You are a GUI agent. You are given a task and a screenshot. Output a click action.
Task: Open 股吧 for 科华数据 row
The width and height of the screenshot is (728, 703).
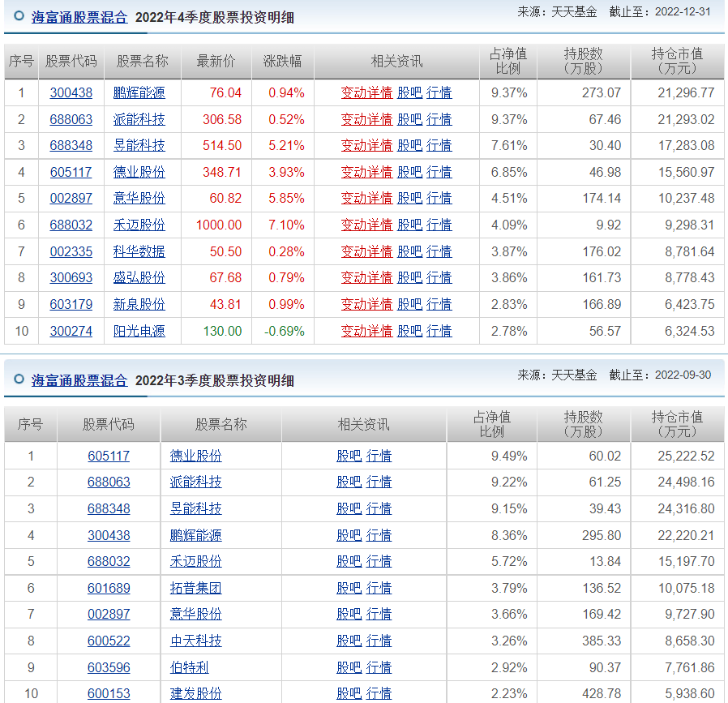410,251
